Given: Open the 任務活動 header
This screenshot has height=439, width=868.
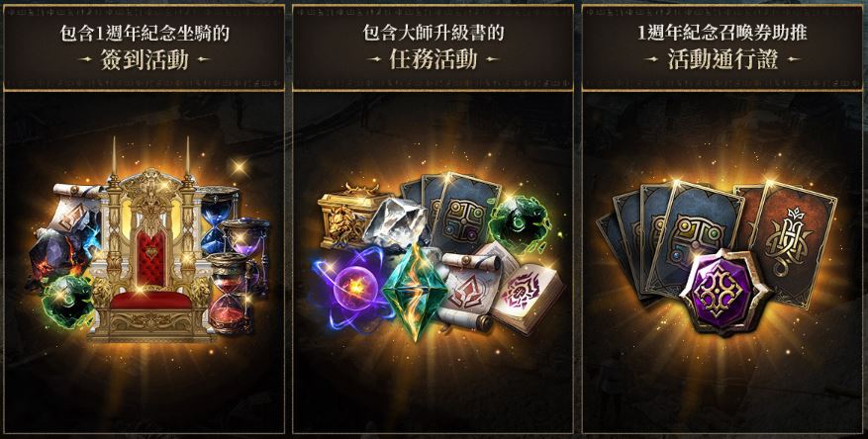Looking at the screenshot, I should 433,59.
